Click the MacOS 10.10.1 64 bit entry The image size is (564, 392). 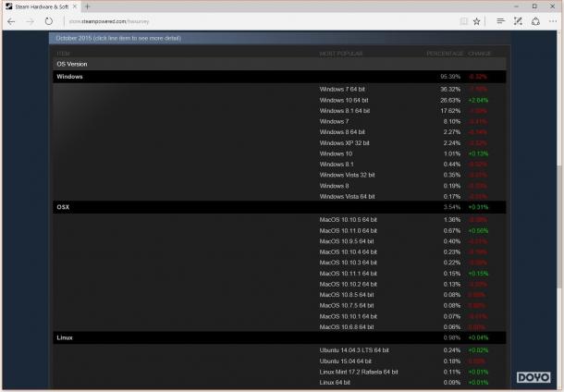(349, 316)
